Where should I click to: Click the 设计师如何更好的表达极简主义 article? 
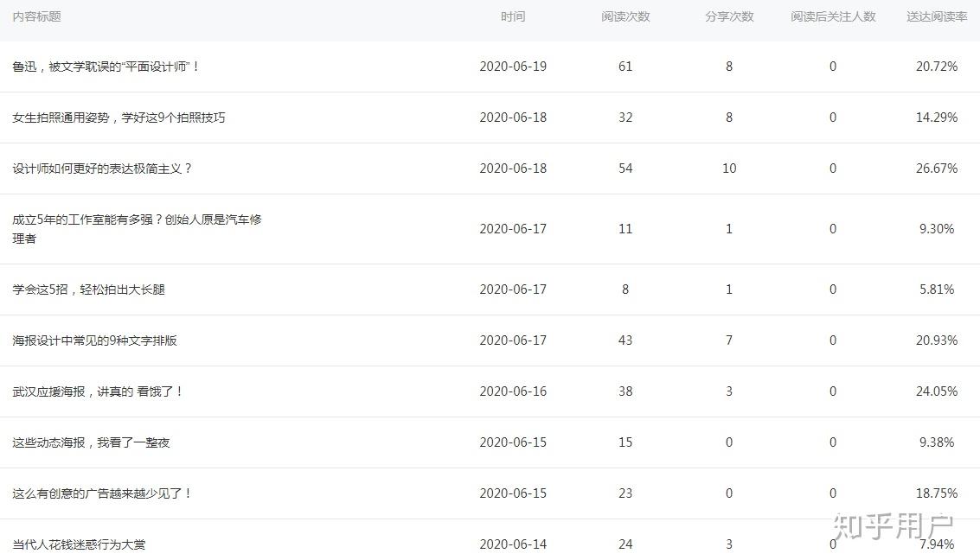click(102, 169)
